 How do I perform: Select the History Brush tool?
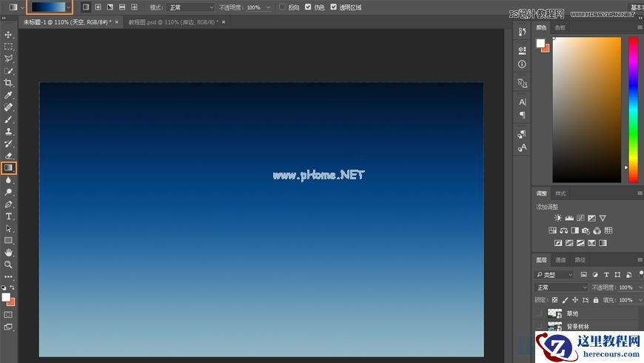[8, 144]
